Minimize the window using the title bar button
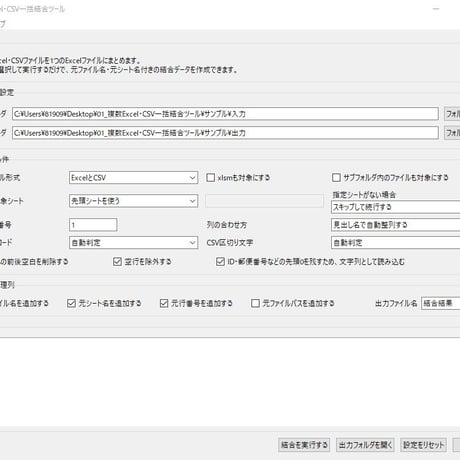The width and height of the screenshot is (460, 460). [x=436, y=9]
